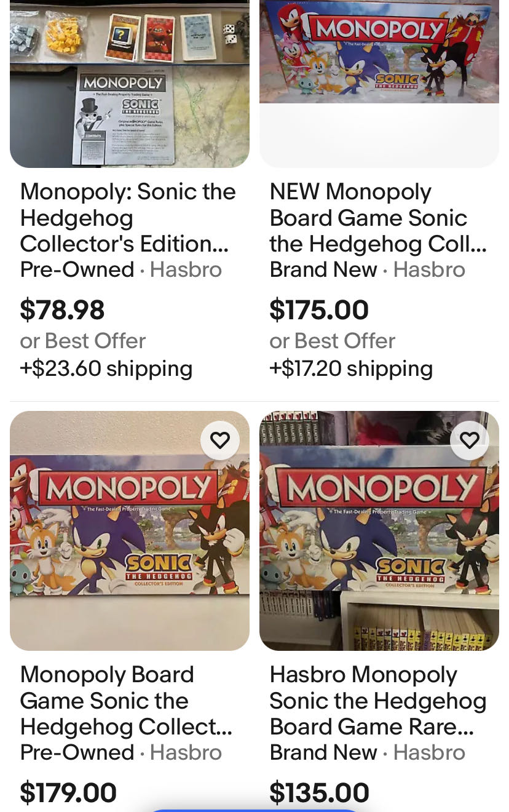
Task: Click the $175.00 price
Action: [318, 309]
